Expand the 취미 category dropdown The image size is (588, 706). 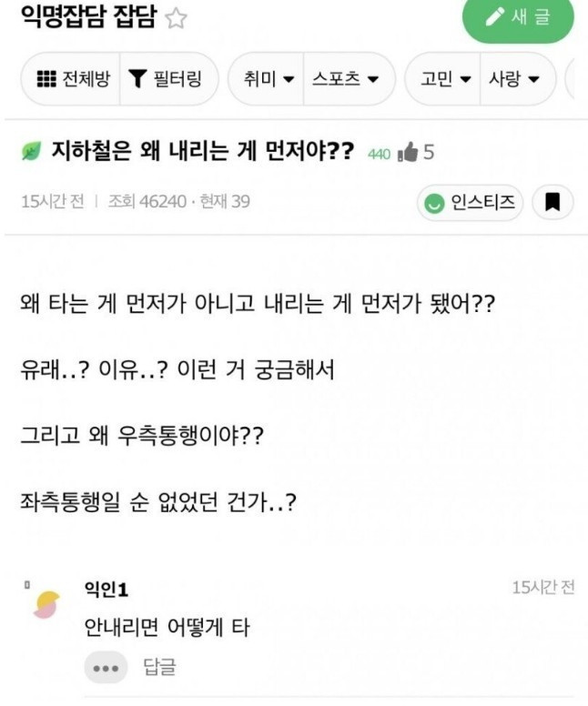click(x=269, y=78)
